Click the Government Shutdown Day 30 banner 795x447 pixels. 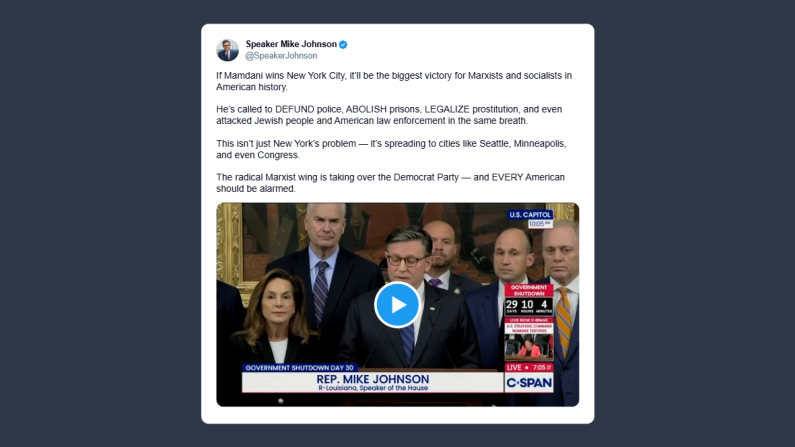point(299,367)
